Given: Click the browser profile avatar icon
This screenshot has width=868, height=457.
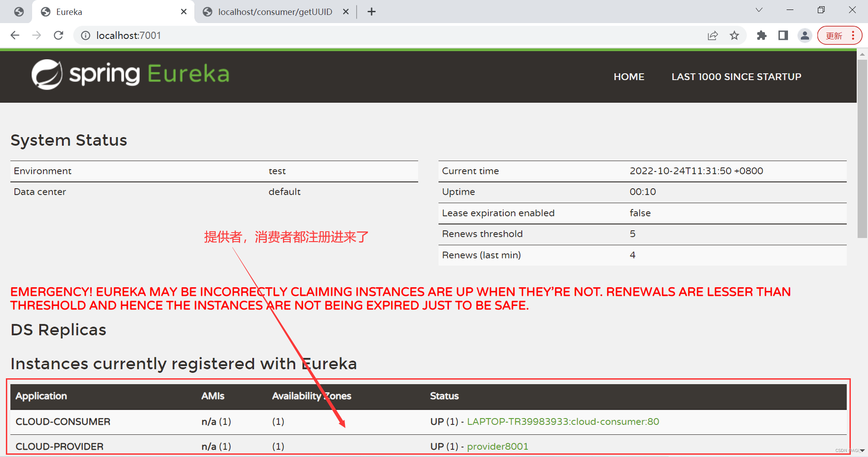Looking at the screenshot, I should pos(805,35).
